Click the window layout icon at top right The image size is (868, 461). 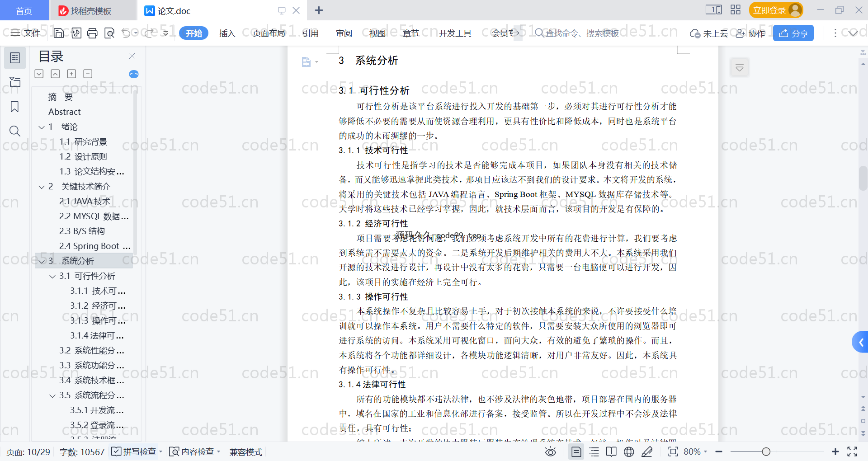713,10
